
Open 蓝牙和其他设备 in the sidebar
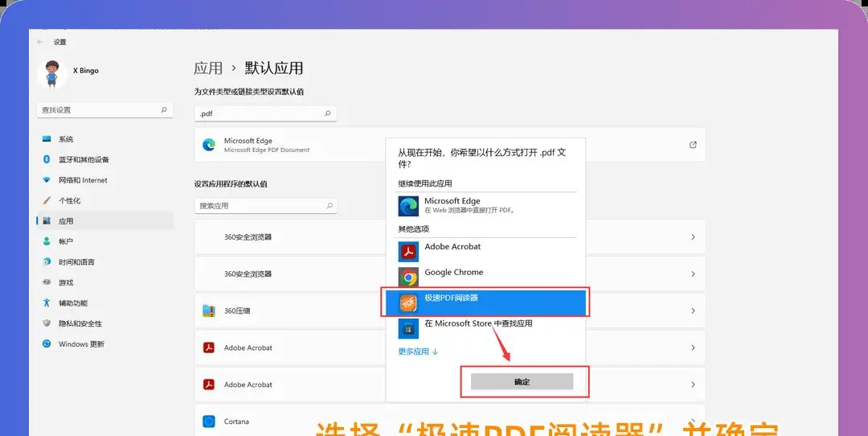(105, 159)
